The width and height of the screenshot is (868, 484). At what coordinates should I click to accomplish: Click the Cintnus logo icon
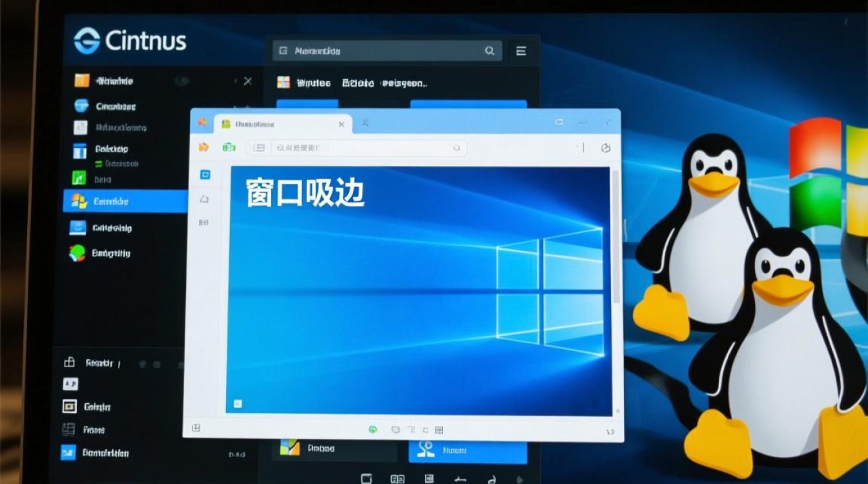coord(87,41)
